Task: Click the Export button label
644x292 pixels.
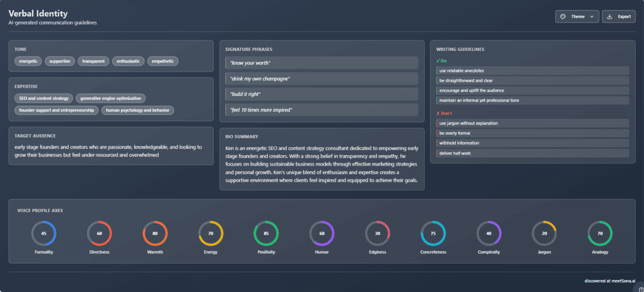Action: [x=624, y=17]
